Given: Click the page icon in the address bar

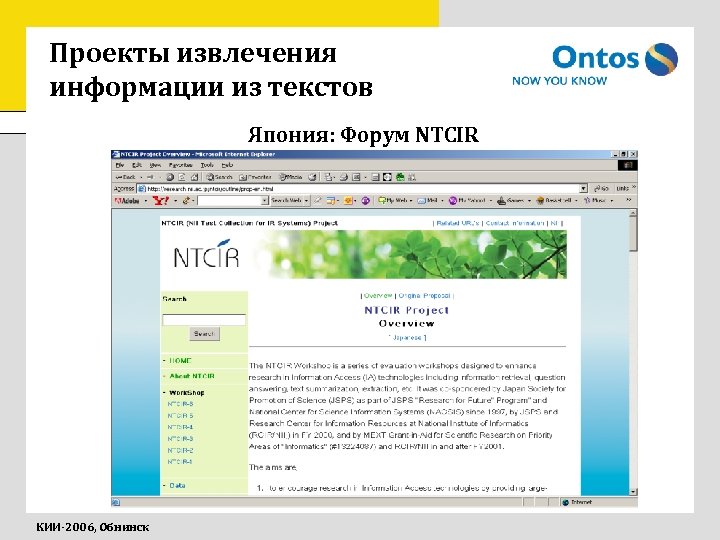Looking at the screenshot, I should pos(142,189).
